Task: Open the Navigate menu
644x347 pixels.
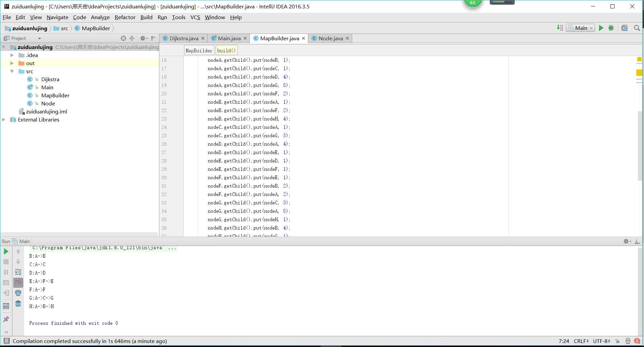Action: [57, 17]
